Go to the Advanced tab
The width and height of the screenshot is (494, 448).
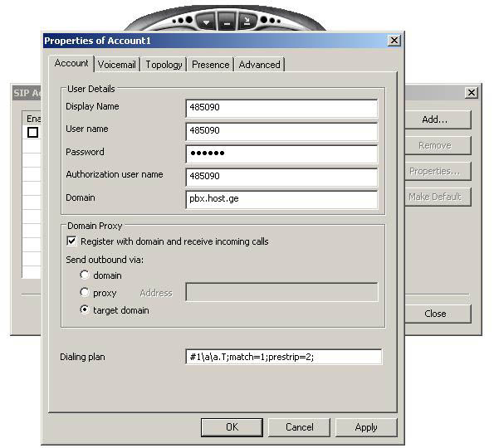click(259, 65)
